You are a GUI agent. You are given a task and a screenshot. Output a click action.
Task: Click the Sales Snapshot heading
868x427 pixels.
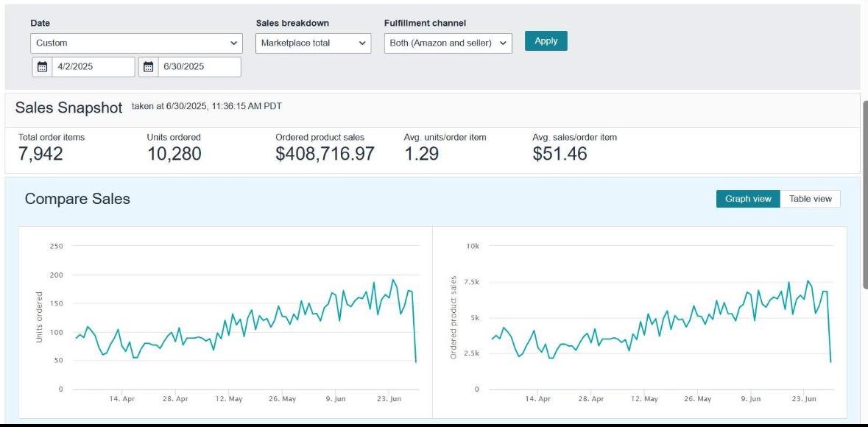tap(68, 108)
